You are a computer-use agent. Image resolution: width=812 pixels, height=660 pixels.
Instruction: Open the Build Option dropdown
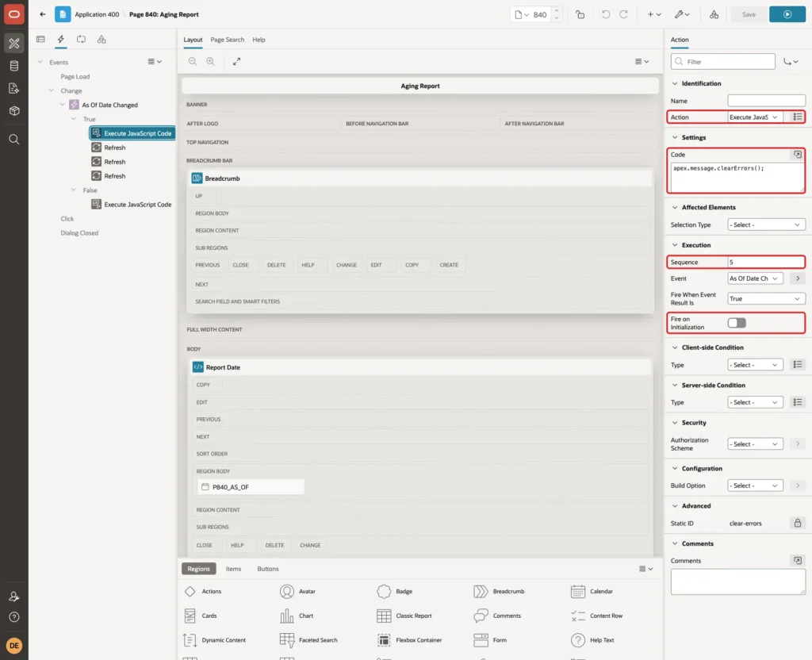coord(755,485)
